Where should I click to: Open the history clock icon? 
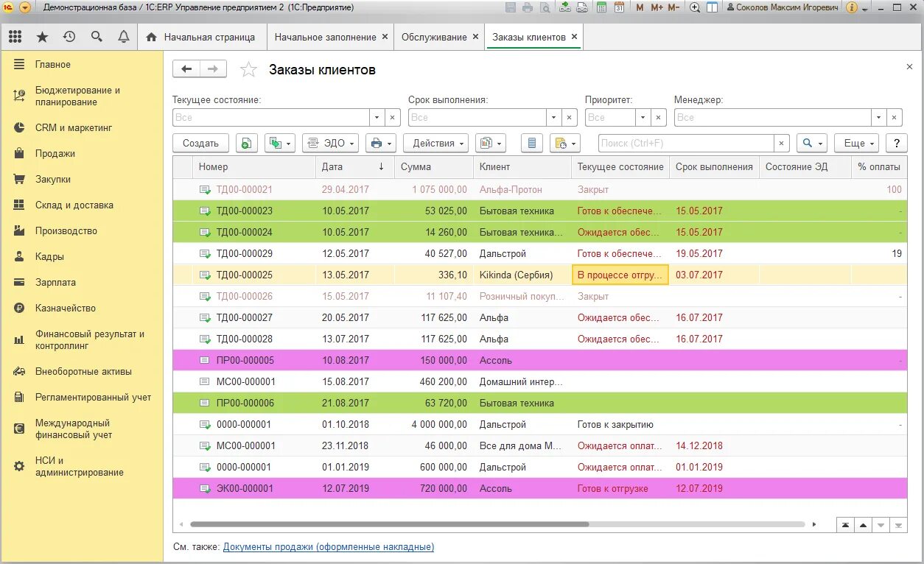[x=69, y=37]
